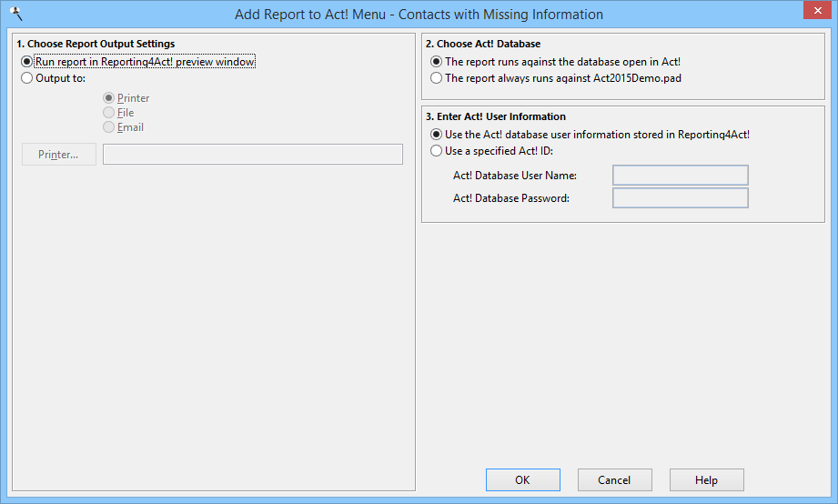Click the Cancel button
Screen dimensions: 838x504
[614, 480]
